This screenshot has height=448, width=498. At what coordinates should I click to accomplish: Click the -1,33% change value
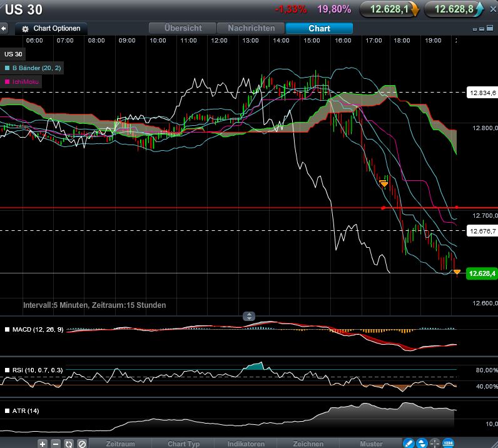291,9
